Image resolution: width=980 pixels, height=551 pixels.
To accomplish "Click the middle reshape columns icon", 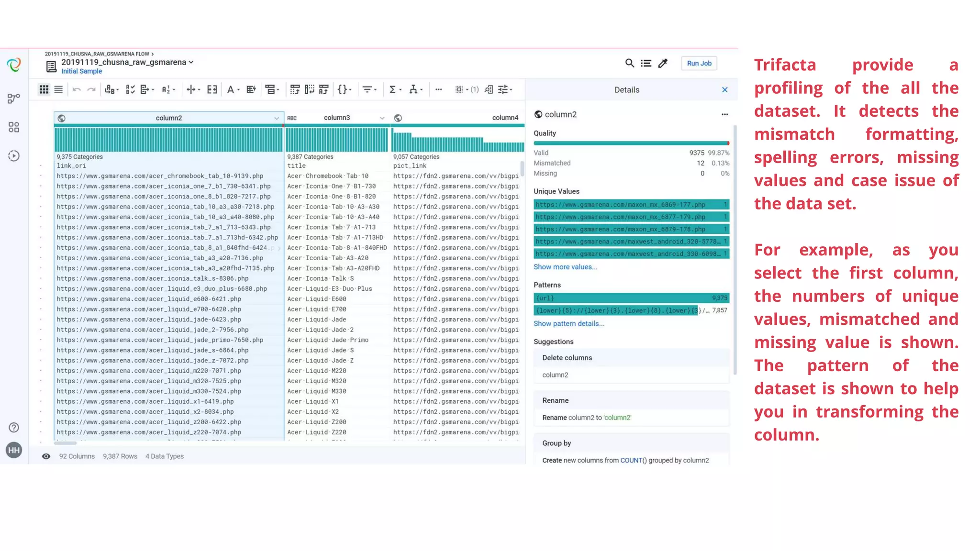I will (x=310, y=89).
